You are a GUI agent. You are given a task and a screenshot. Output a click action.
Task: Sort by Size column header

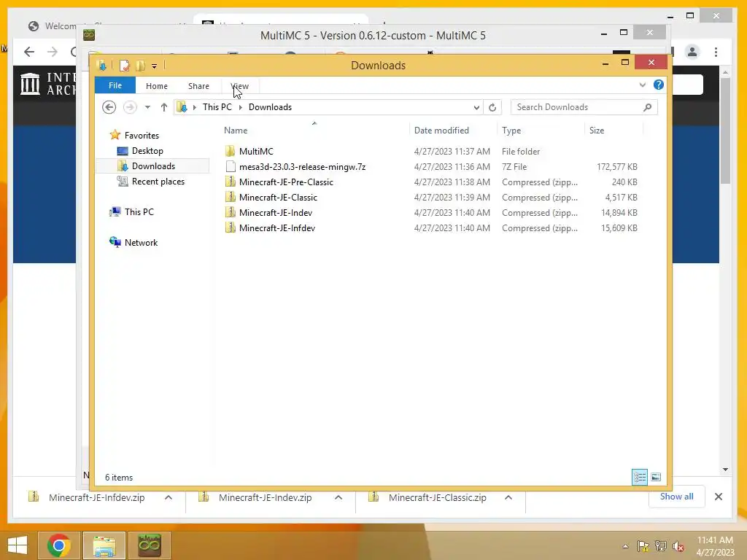597,131
